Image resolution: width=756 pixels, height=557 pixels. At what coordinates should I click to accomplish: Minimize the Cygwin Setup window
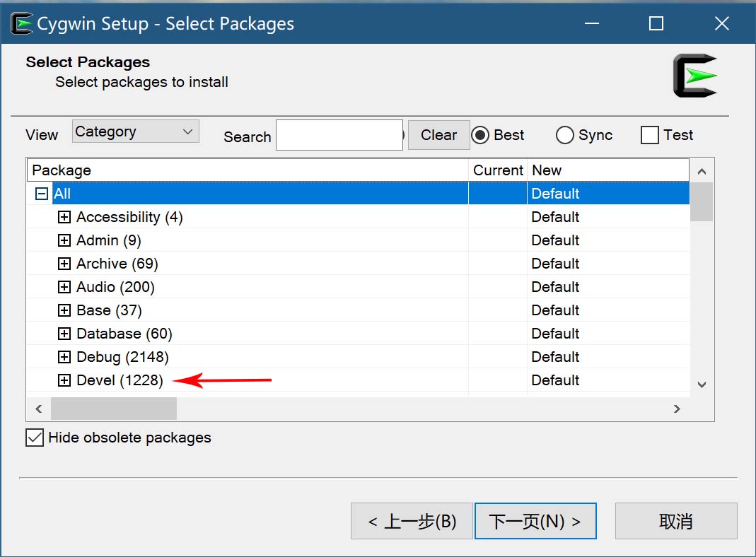click(592, 23)
